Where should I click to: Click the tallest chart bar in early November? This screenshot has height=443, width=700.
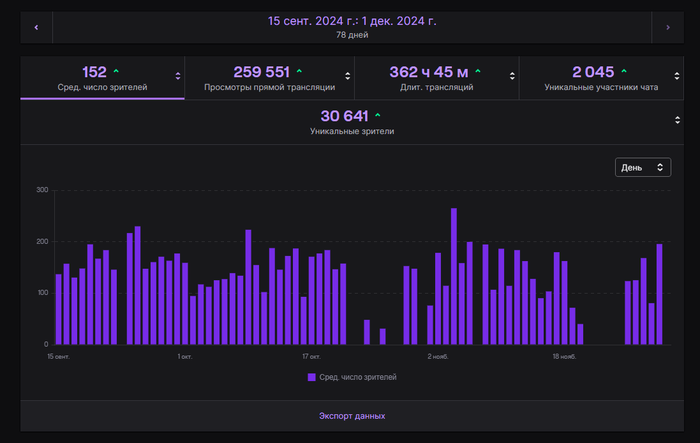point(454,276)
